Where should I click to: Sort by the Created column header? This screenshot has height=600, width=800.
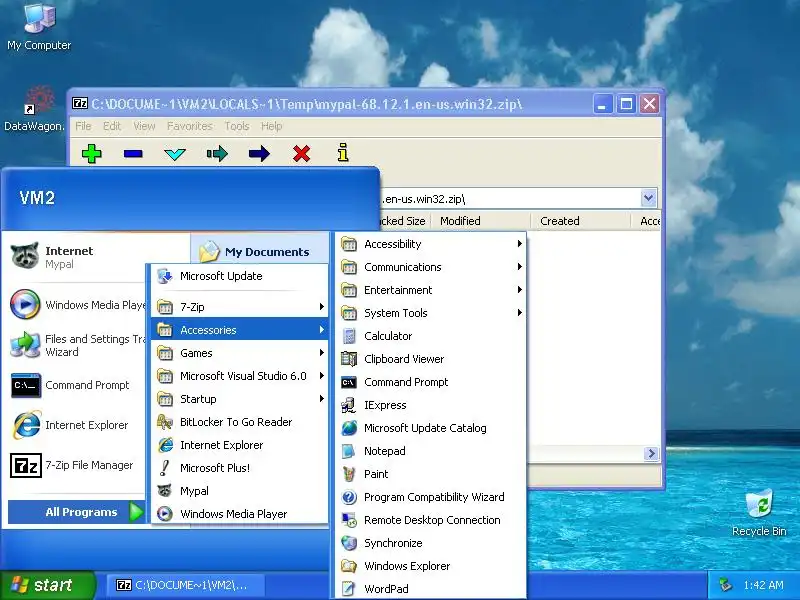580,221
